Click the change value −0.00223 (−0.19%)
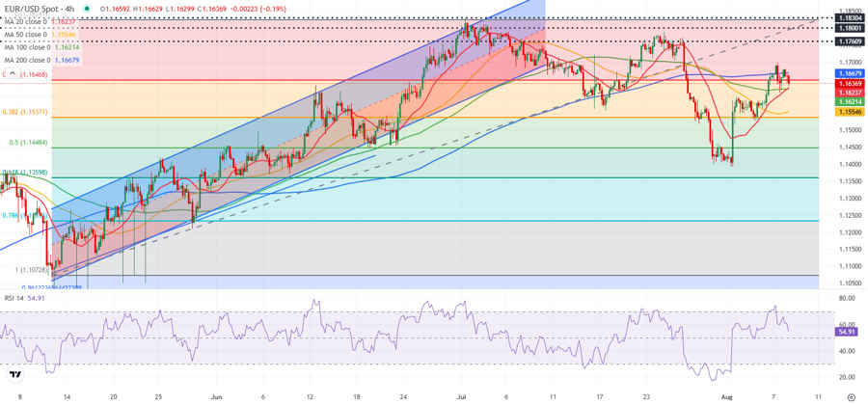The height and width of the screenshot is (404, 868). pos(257,10)
